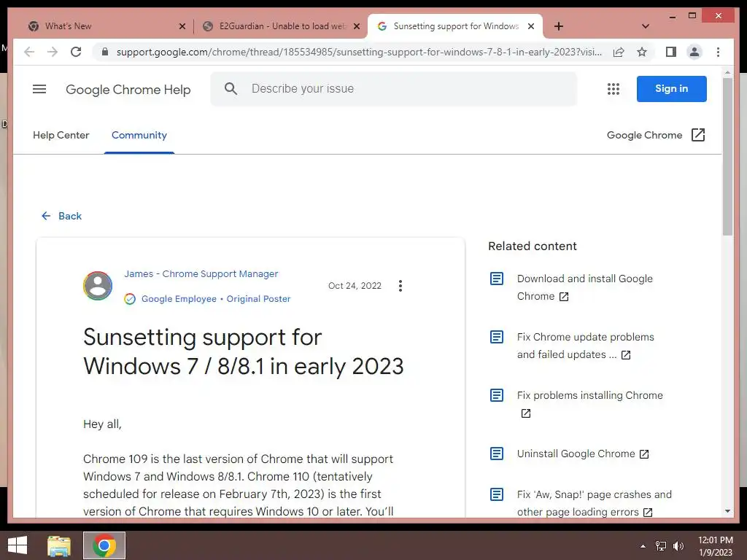Open the Google Chrome external link
Screen dimensions: 747x560
point(656,135)
